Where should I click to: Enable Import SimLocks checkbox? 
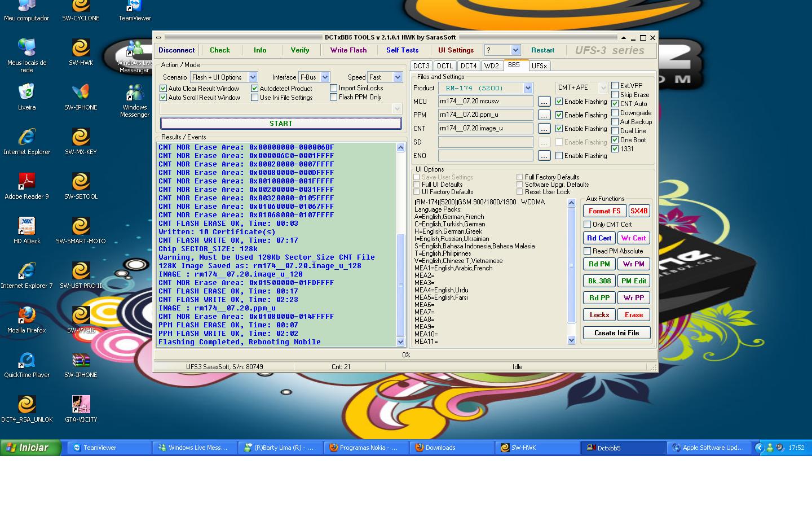333,88
